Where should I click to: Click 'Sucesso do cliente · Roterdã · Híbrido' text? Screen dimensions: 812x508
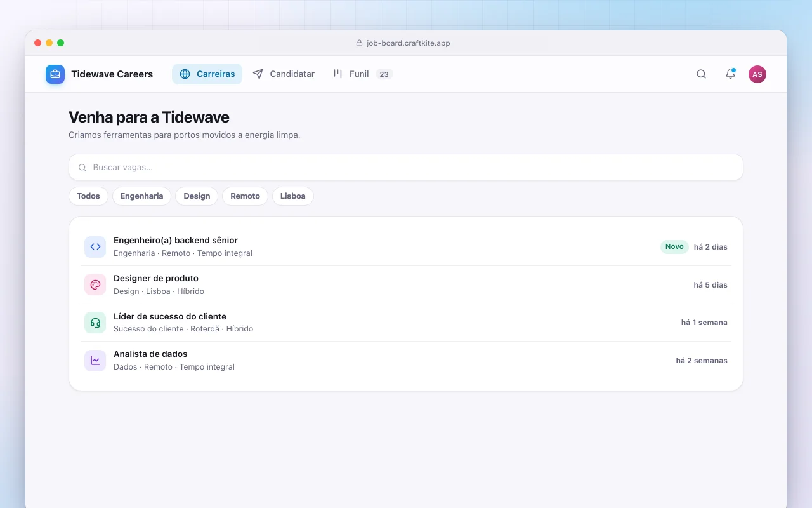click(183, 329)
